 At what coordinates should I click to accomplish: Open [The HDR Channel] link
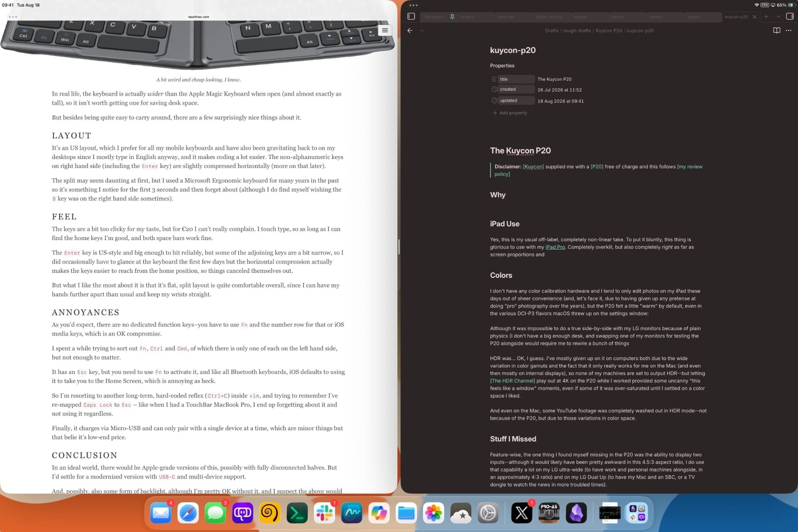pos(512,381)
